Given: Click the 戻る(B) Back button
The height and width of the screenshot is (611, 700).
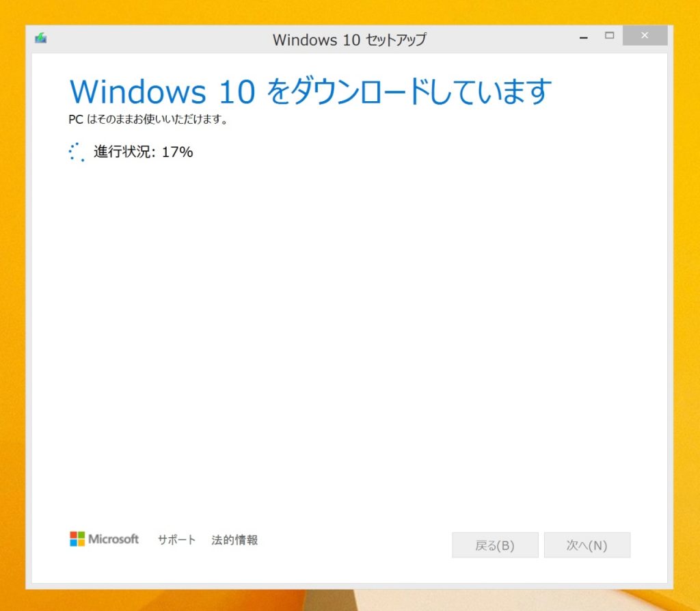Looking at the screenshot, I should click(495, 545).
